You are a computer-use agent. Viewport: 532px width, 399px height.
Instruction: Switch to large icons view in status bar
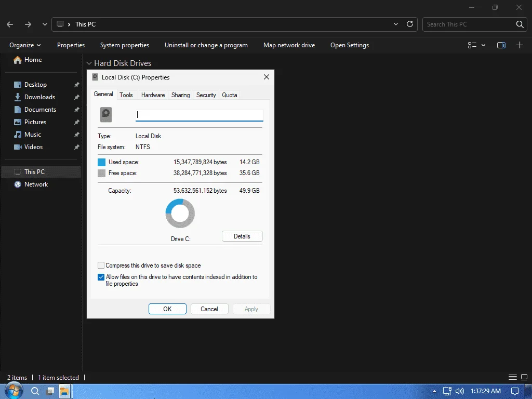[524, 377]
